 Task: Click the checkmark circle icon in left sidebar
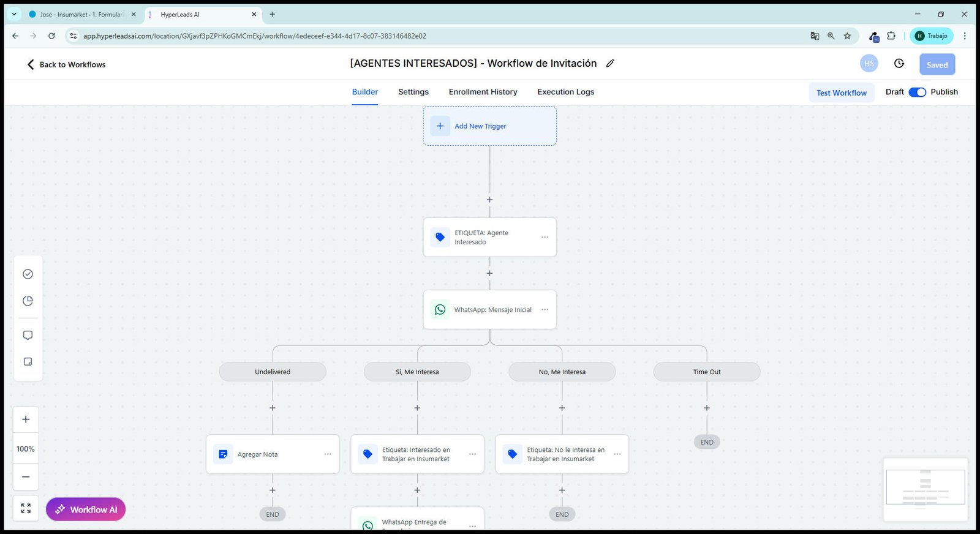(28, 274)
